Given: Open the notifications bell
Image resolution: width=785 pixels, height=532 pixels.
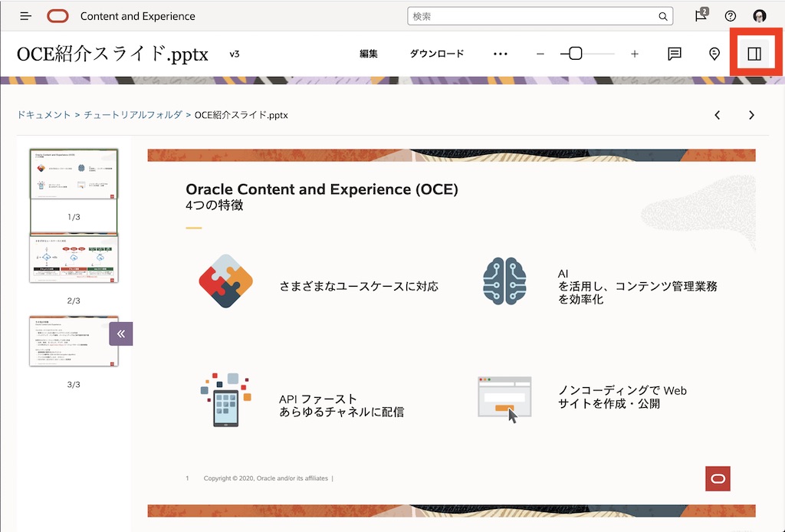Looking at the screenshot, I should (700, 15).
